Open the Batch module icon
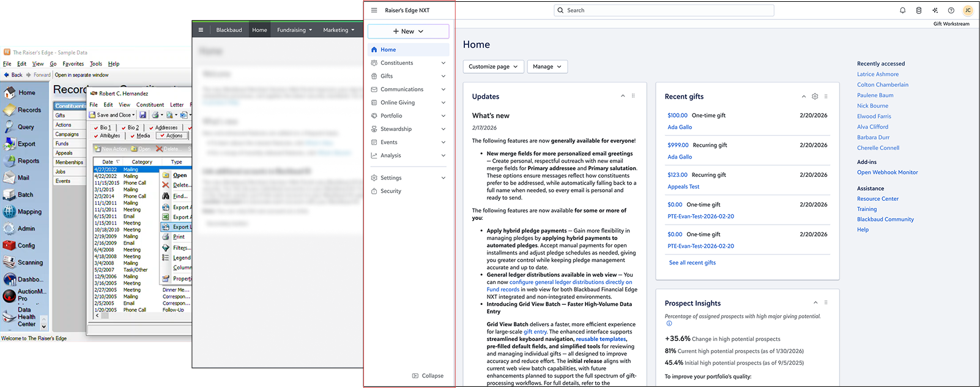The height and width of the screenshot is (388, 980). (9, 195)
